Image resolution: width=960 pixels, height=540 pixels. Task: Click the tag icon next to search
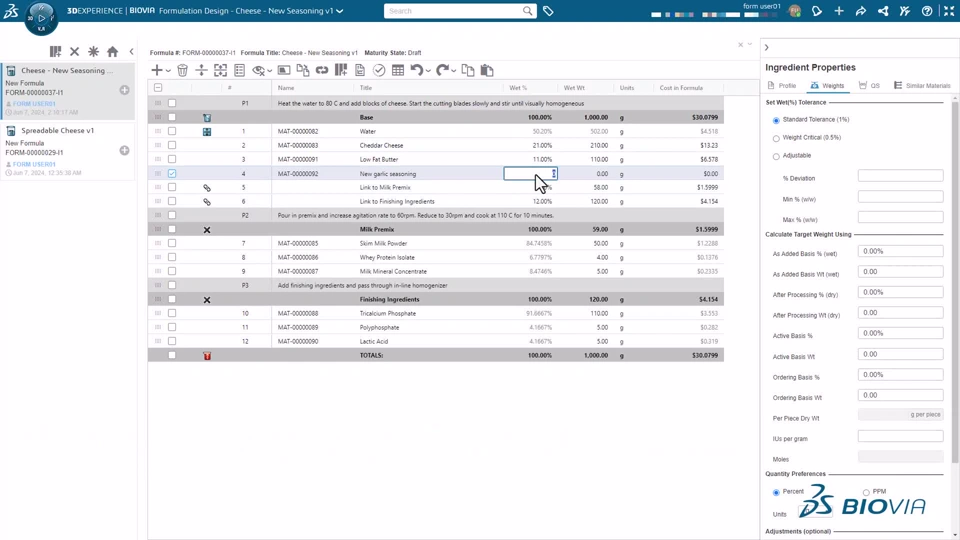pos(548,11)
